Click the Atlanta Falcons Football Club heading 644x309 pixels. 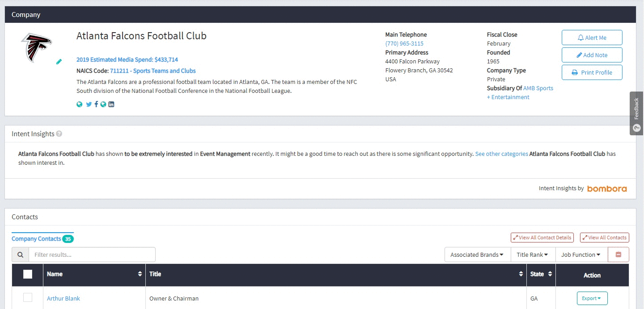click(x=141, y=36)
